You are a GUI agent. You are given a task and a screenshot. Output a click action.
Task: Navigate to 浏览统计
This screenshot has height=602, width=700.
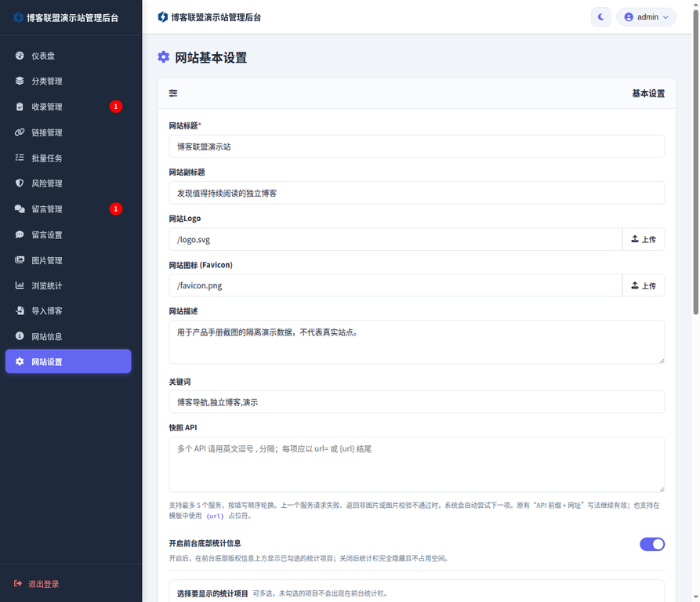pos(68,285)
